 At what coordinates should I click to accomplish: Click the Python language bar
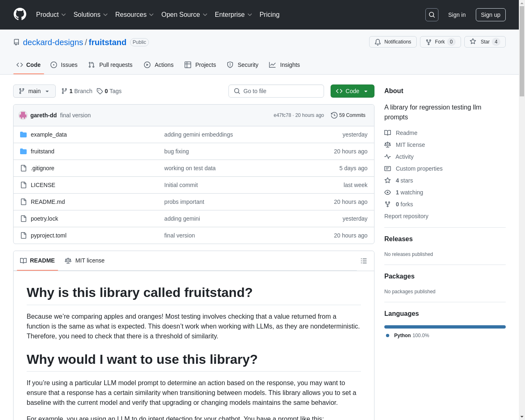pos(445,327)
